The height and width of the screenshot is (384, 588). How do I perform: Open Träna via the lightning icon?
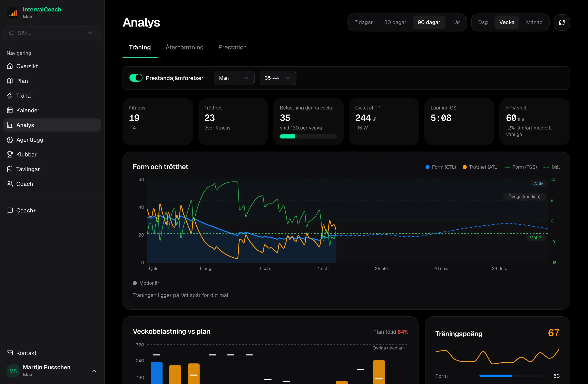[10, 96]
